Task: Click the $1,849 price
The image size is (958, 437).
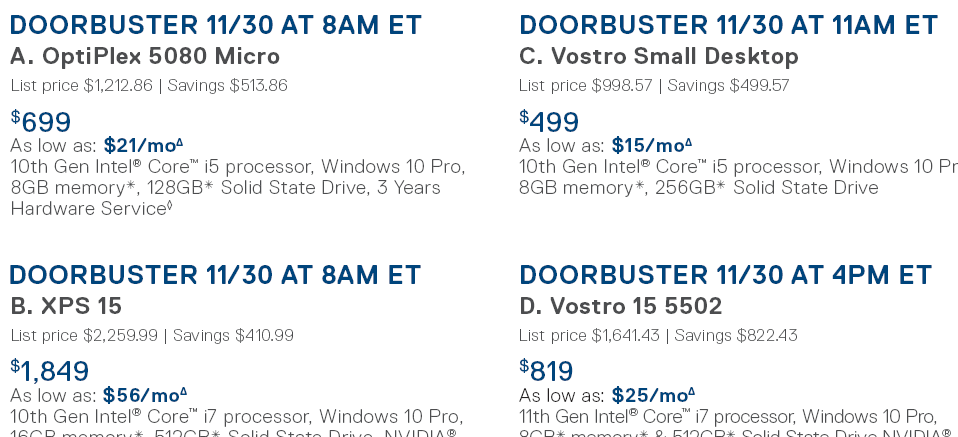Action: pyautogui.click(x=50, y=371)
